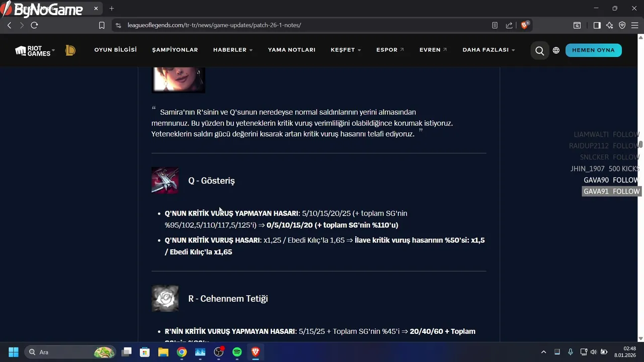
Task: Open microphone tray icon
Action: click(x=570, y=352)
